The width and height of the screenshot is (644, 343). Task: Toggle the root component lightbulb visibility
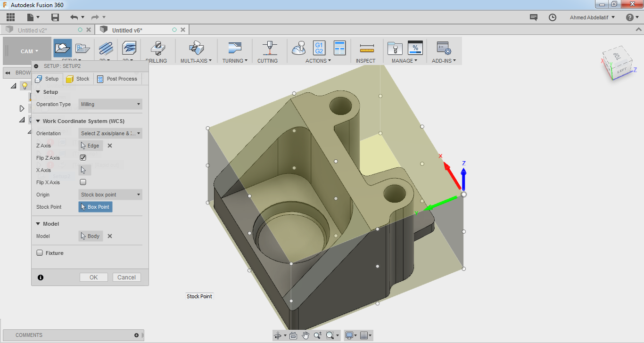(x=25, y=86)
